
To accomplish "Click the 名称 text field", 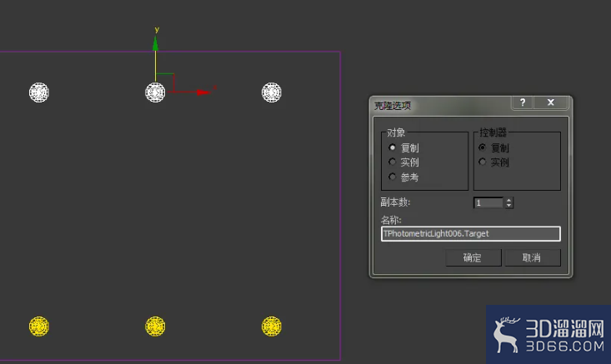I will point(471,233).
